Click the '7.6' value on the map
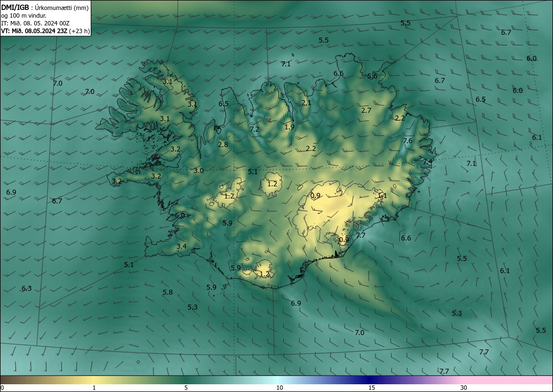The height and width of the screenshot is (392, 553). tap(408, 141)
